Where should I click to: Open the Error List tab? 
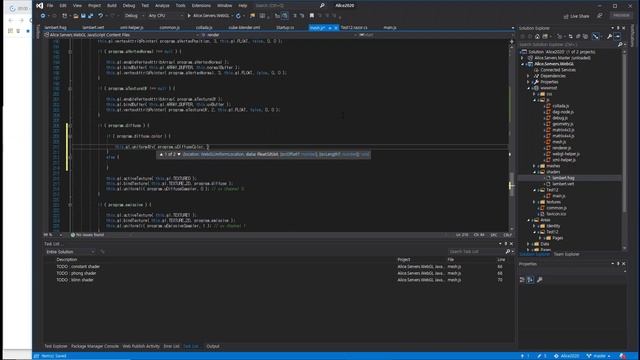click(x=171, y=346)
